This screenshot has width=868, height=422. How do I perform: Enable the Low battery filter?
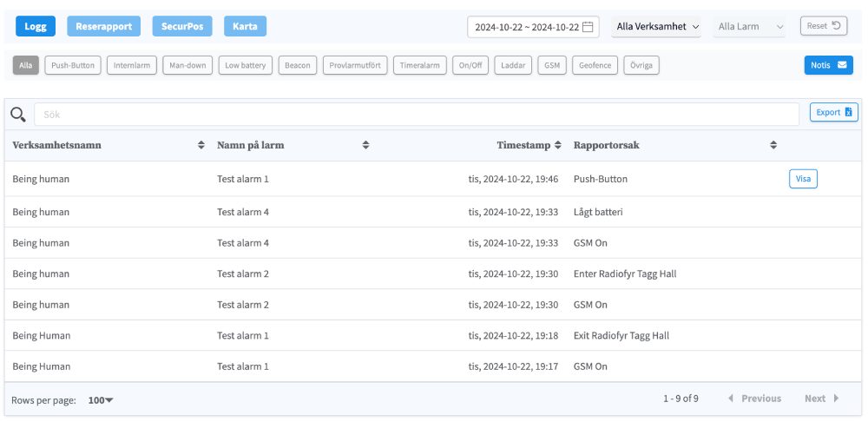coord(246,65)
